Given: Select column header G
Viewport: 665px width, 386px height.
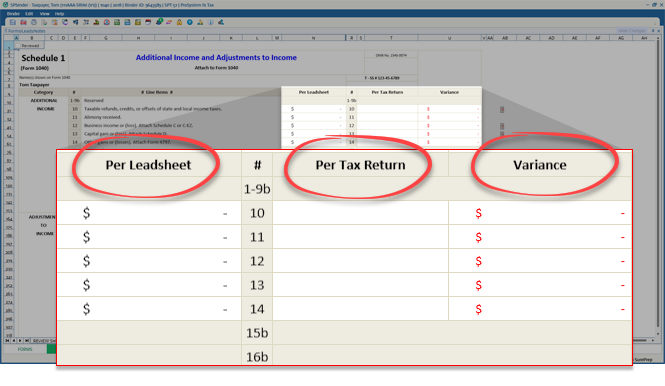Looking at the screenshot, I should point(106,38).
